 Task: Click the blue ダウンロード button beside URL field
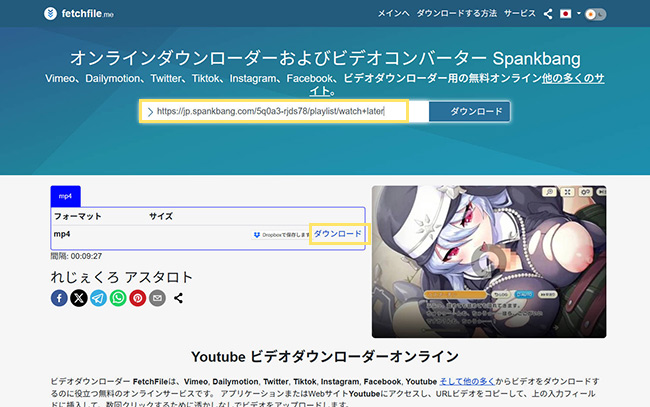tap(469, 111)
